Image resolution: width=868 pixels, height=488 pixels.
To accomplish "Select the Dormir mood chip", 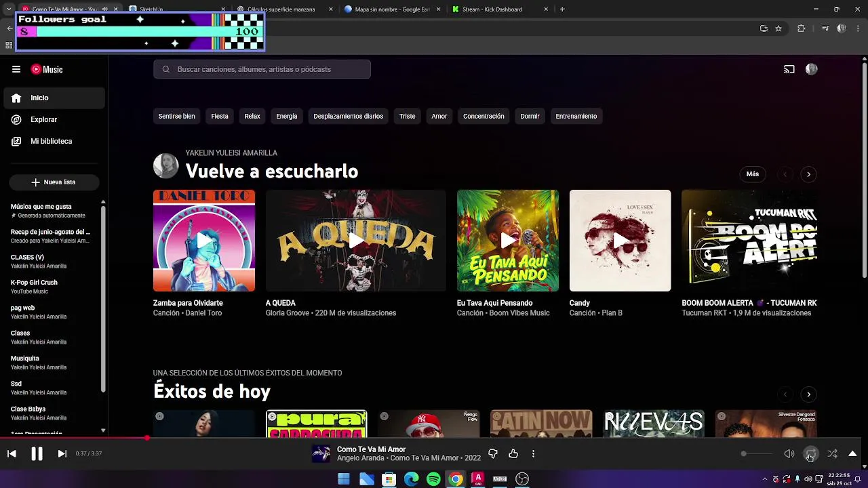I will point(530,117).
